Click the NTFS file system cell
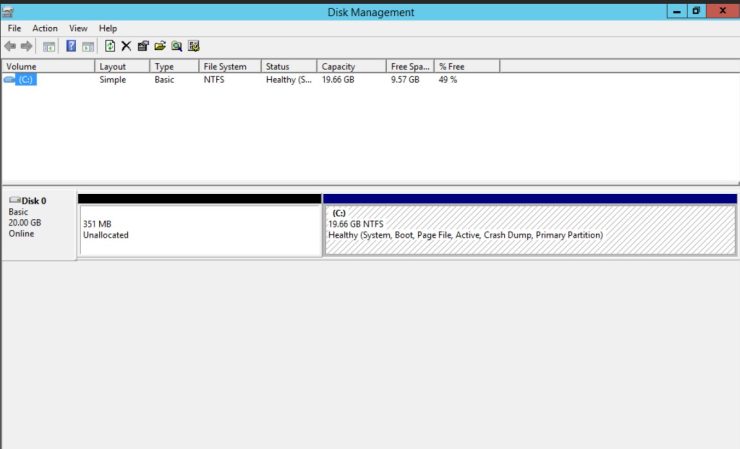Screen dimensions: 740x449 coord(214,80)
